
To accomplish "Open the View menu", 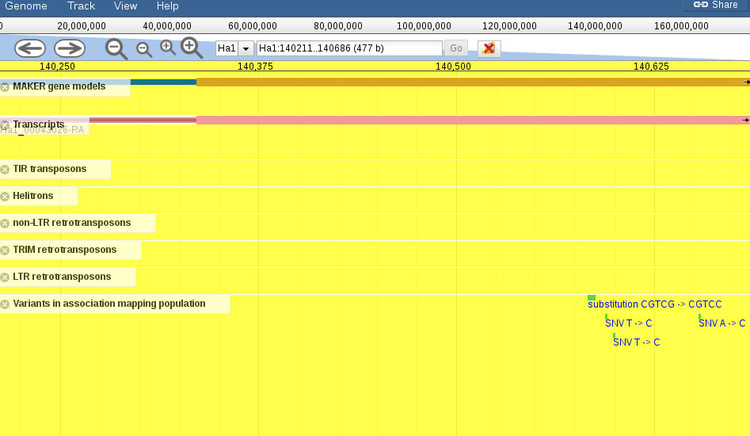I will pyautogui.click(x=125, y=6).
